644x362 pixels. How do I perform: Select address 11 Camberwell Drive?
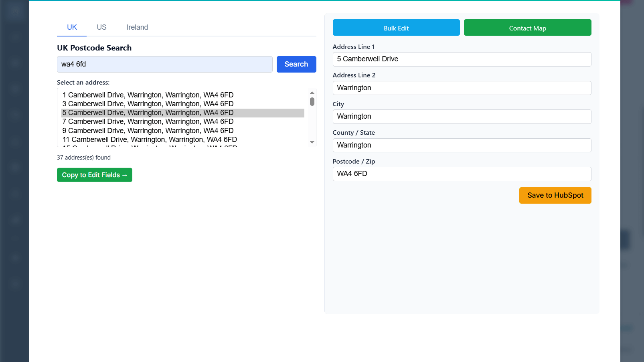pos(149,139)
